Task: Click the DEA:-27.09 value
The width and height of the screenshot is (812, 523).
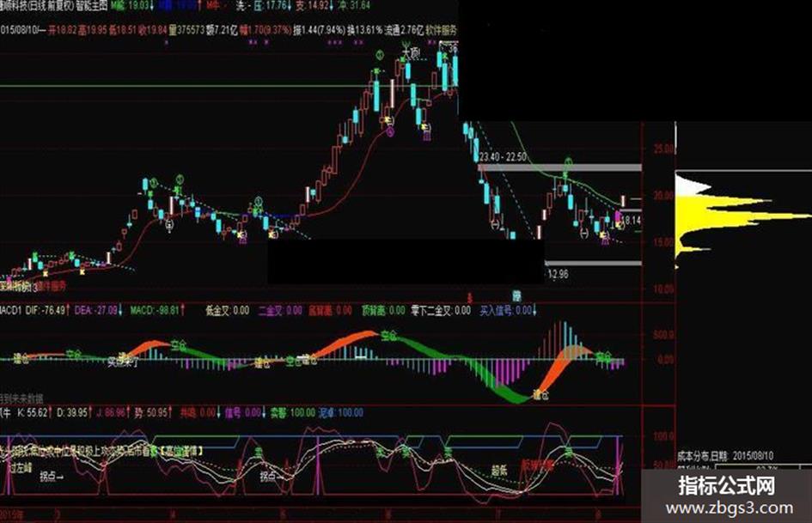Action: pos(99,310)
